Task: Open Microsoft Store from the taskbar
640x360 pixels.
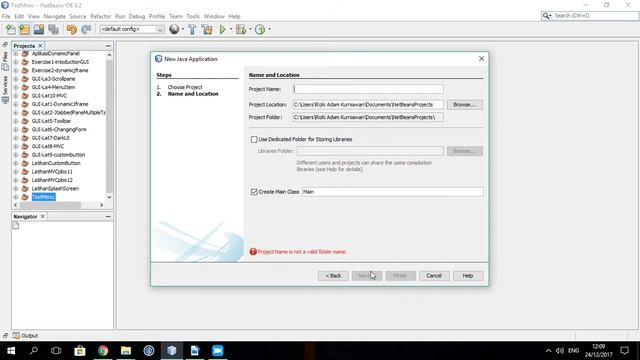Action: click(x=80, y=351)
